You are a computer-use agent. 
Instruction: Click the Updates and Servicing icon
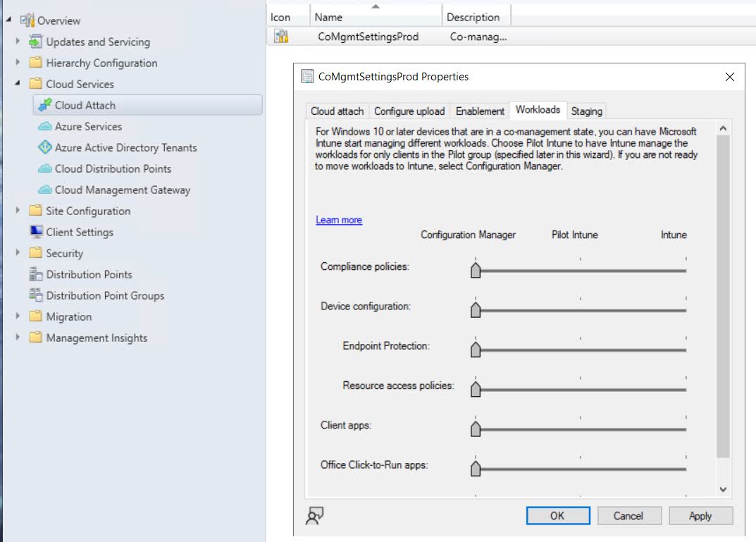click(x=36, y=42)
